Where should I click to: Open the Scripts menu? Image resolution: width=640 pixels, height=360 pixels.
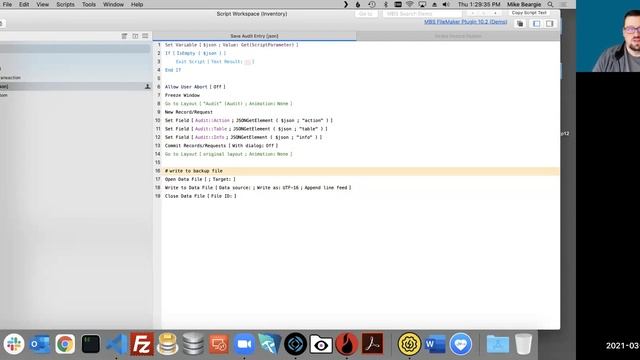(65, 4)
